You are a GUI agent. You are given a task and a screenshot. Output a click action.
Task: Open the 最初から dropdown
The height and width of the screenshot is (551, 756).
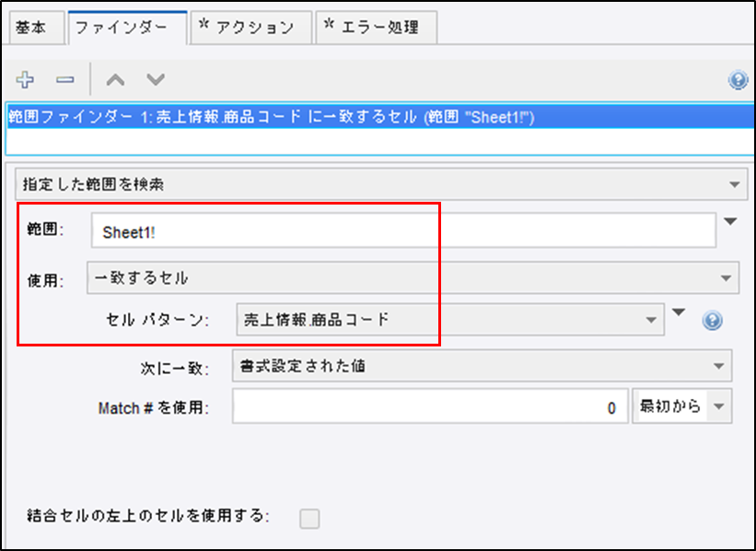click(x=681, y=406)
